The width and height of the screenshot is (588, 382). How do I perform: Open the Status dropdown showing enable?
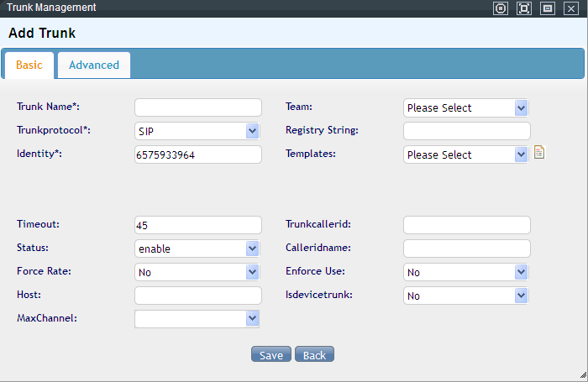(x=197, y=249)
